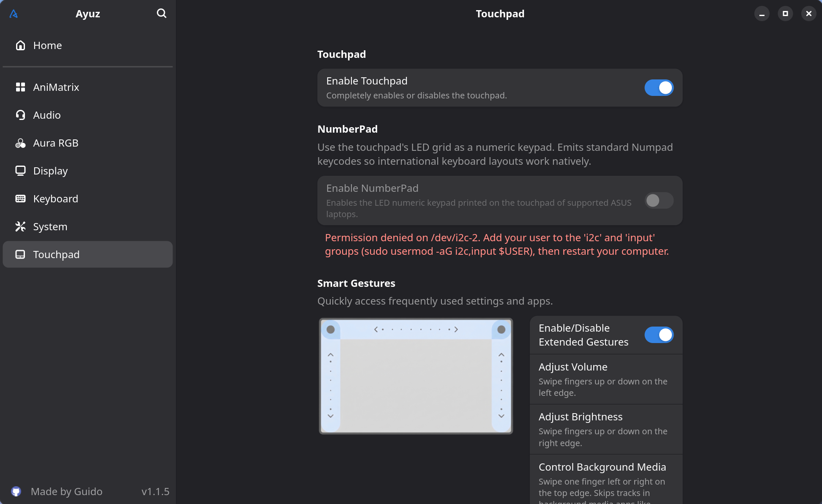Click the Display monitor icon

20,171
